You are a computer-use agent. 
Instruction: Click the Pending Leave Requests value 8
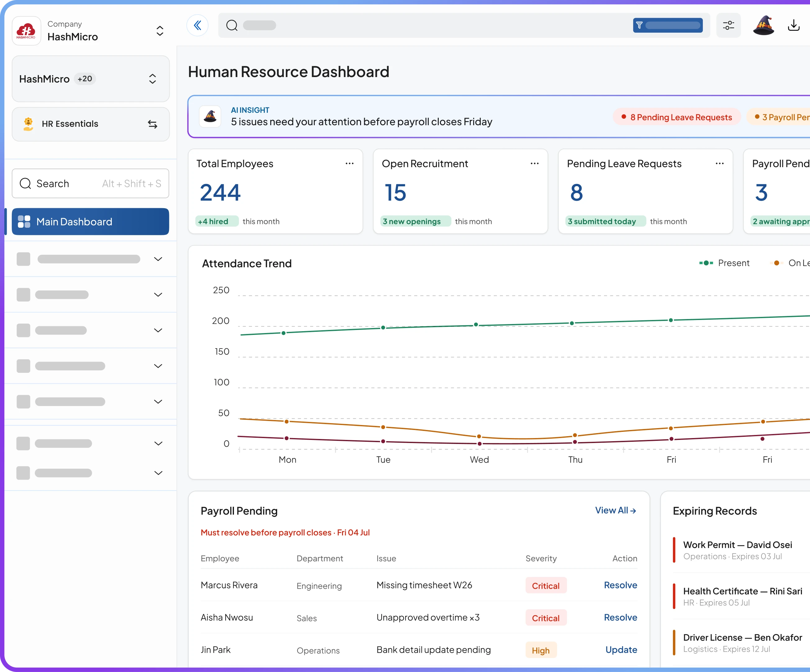pos(577,193)
